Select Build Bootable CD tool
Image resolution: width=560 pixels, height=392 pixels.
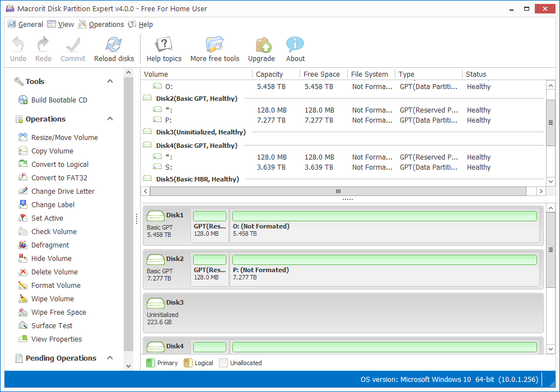coord(53,100)
